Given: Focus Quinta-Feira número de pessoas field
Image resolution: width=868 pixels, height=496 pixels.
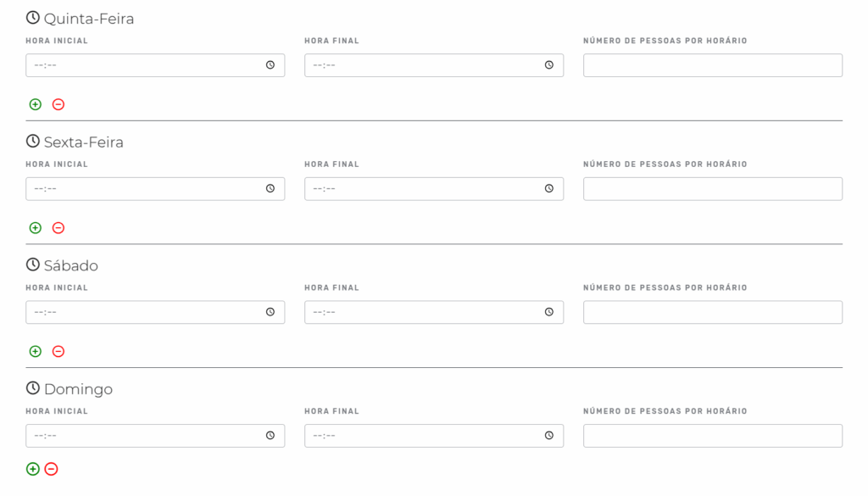Looking at the screenshot, I should click(712, 65).
